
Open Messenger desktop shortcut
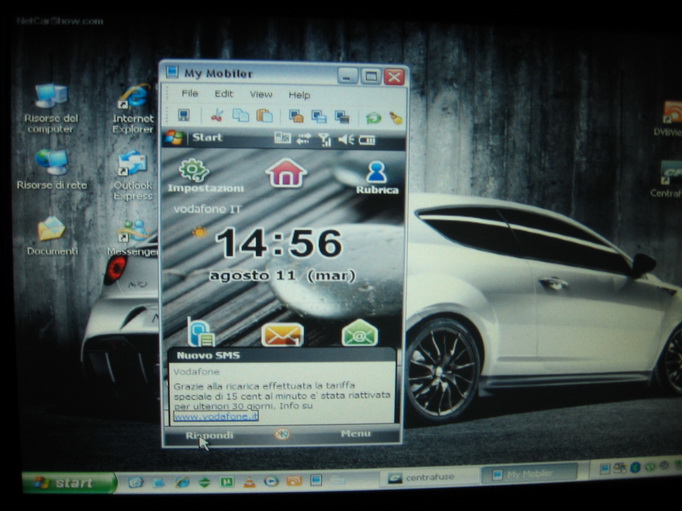[133, 237]
